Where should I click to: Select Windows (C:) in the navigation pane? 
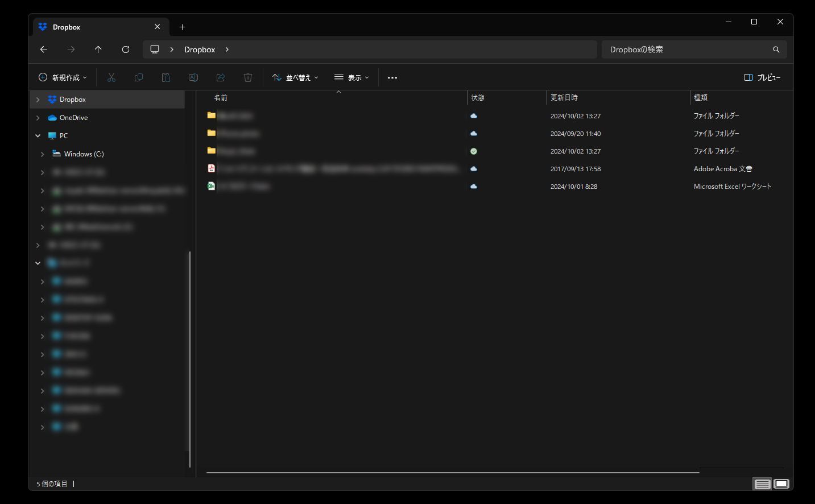[84, 154]
